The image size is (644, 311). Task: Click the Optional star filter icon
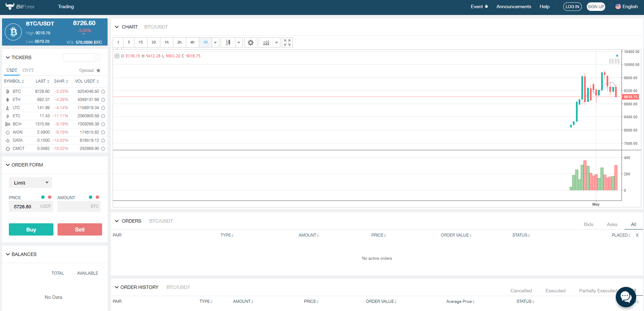coord(98,70)
